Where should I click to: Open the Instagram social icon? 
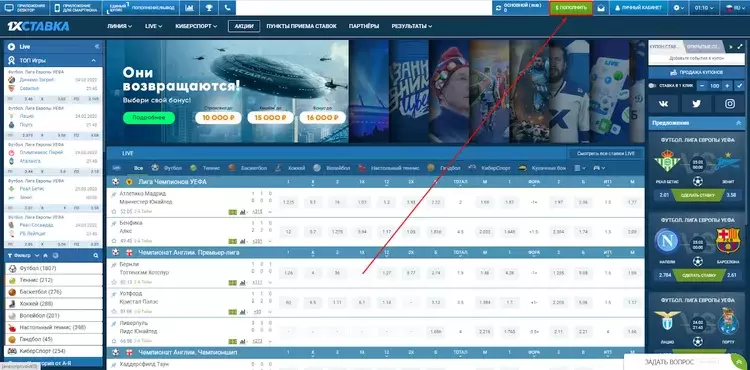coord(729,104)
